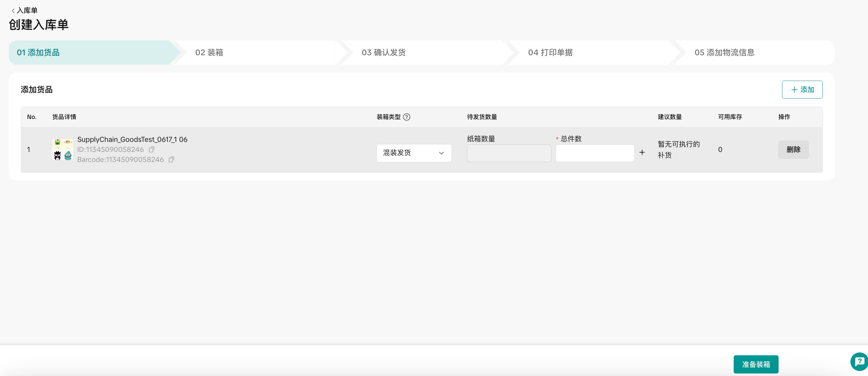The image size is (868, 376).
Task: Click the product name SupplyChain_GoodsTest_0617_1 06
Action: click(x=132, y=139)
